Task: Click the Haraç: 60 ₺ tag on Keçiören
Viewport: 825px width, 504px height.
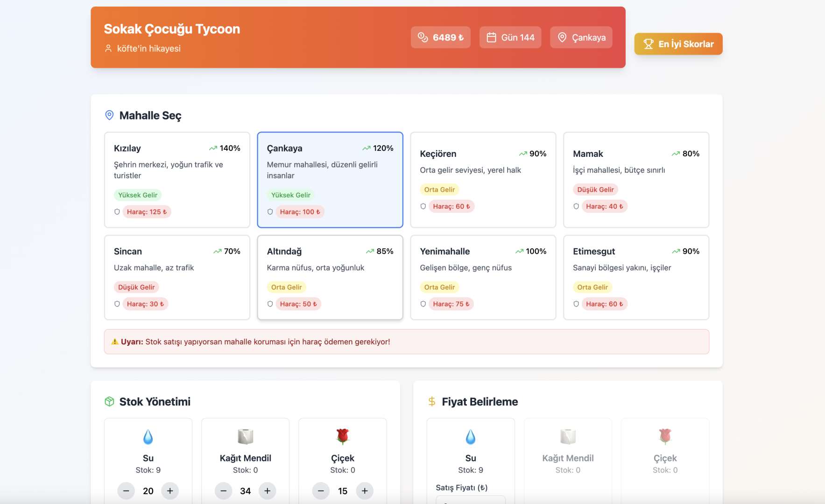Action: [x=451, y=206]
